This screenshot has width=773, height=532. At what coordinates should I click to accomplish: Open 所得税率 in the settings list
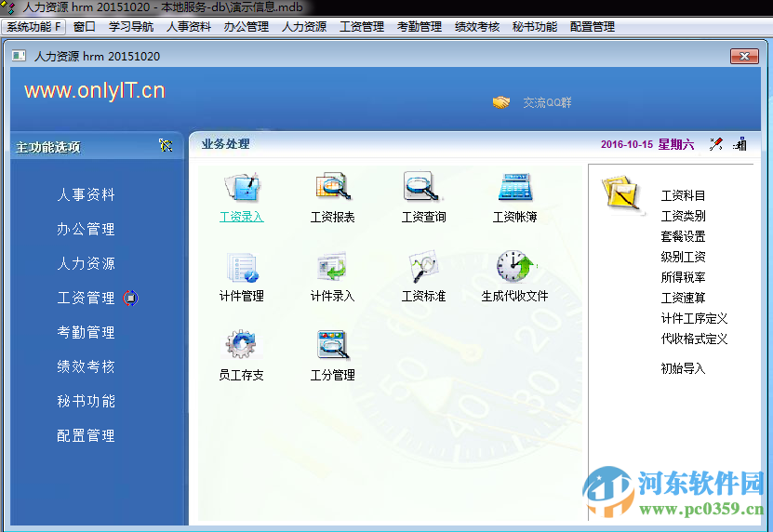[x=684, y=277]
